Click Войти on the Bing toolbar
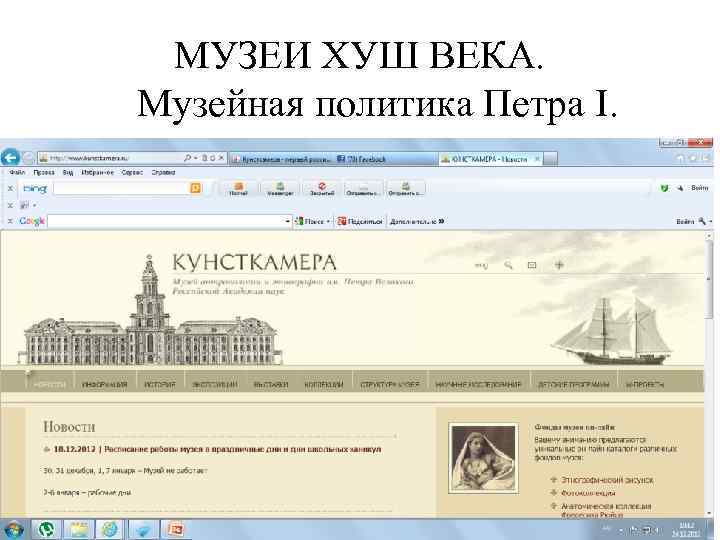Image resolution: width=720 pixels, height=540 pixels. click(x=700, y=188)
